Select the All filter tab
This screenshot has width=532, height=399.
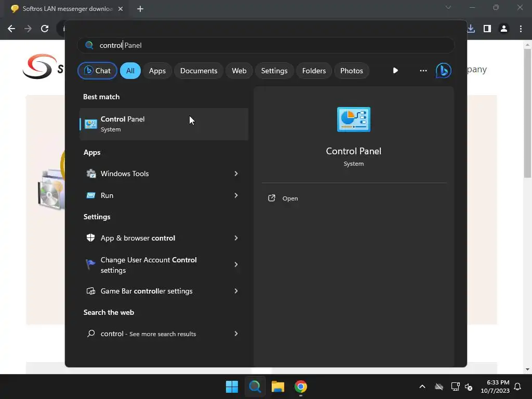tap(130, 71)
